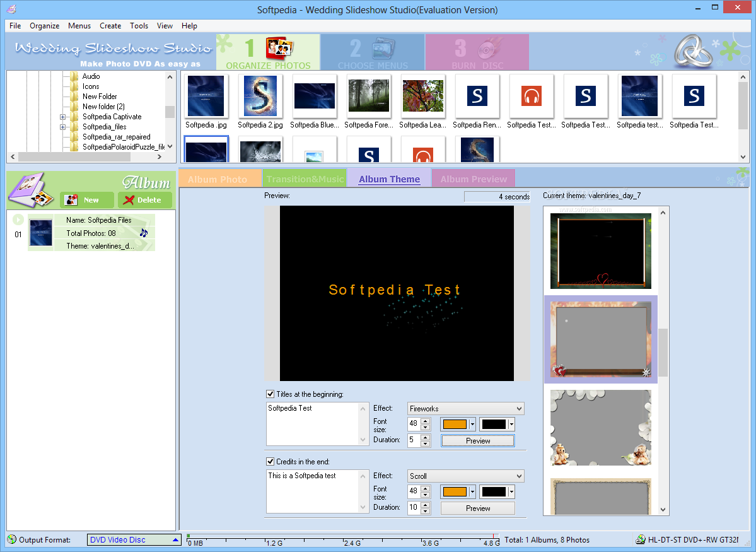Select Softpedia Blue thumbnail
The image size is (756, 552).
pos(315,96)
